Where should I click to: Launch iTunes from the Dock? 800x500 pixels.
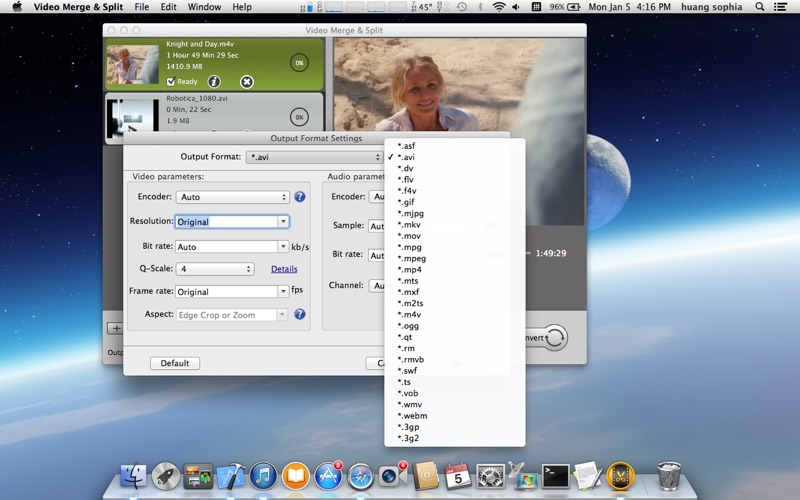pyautogui.click(x=263, y=476)
